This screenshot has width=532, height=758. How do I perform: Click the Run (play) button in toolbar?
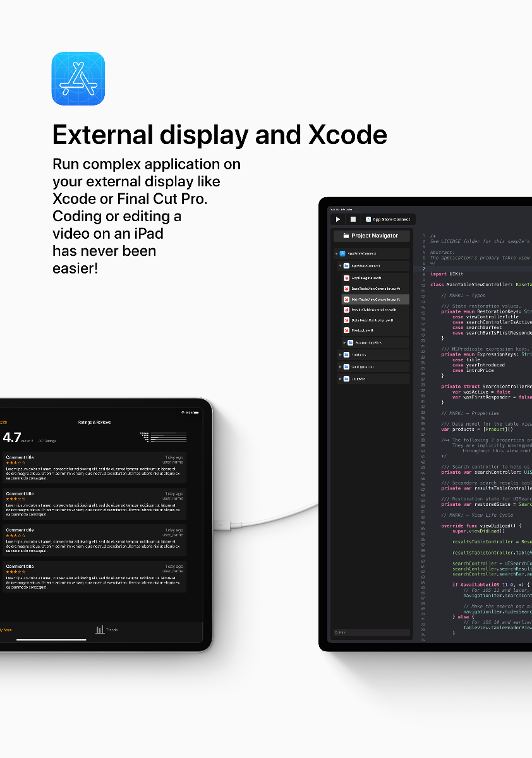[338, 219]
